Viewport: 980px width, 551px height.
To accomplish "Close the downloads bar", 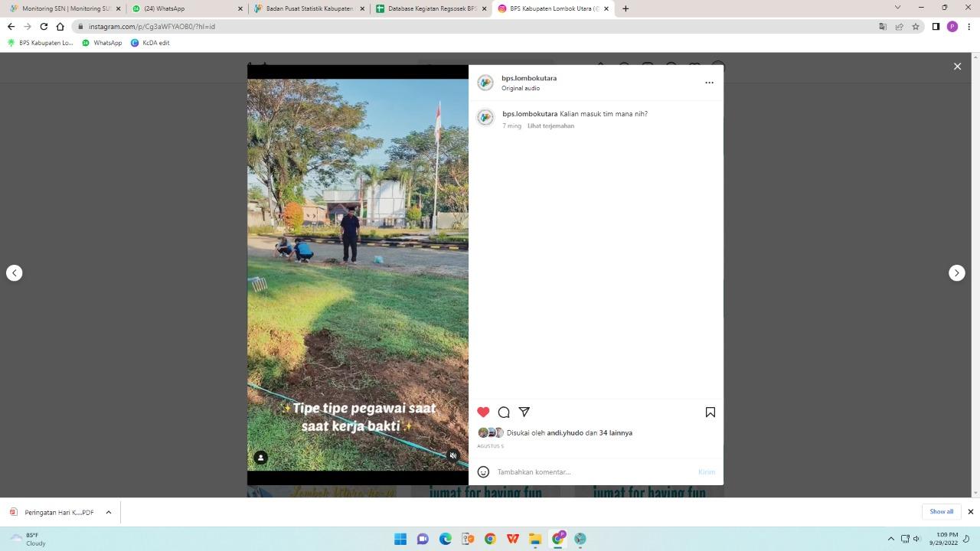I will [x=970, y=511].
